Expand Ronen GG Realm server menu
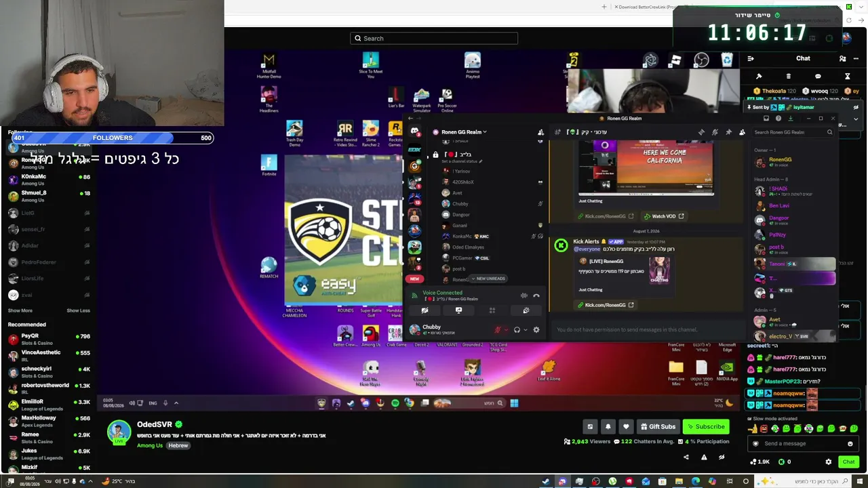The height and width of the screenshot is (488, 868). tap(464, 132)
